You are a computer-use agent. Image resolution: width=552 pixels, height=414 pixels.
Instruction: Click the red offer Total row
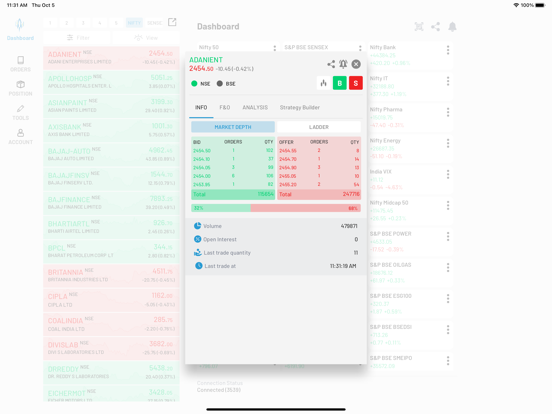(x=319, y=194)
